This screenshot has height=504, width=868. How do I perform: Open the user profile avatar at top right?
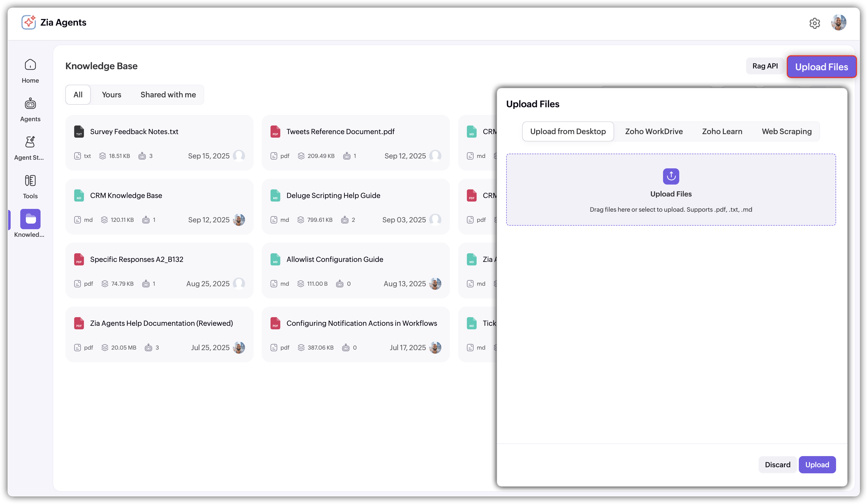[x=838, y=23]
